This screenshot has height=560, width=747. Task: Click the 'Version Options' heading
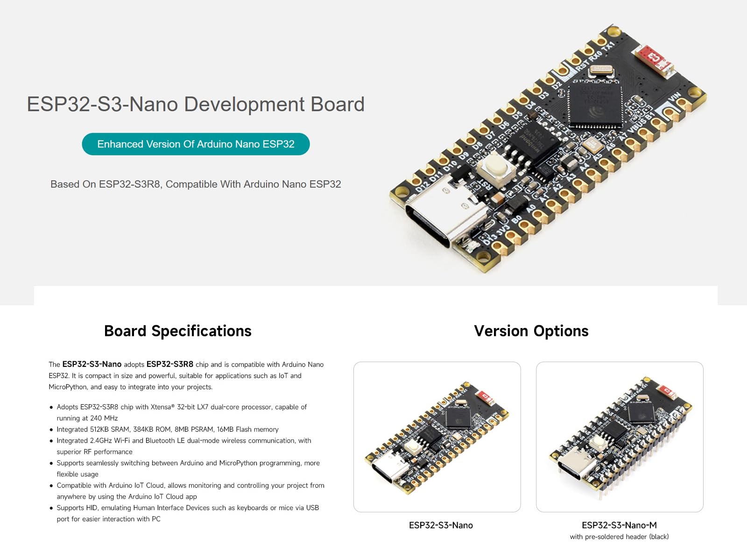(x=531, y=331)
